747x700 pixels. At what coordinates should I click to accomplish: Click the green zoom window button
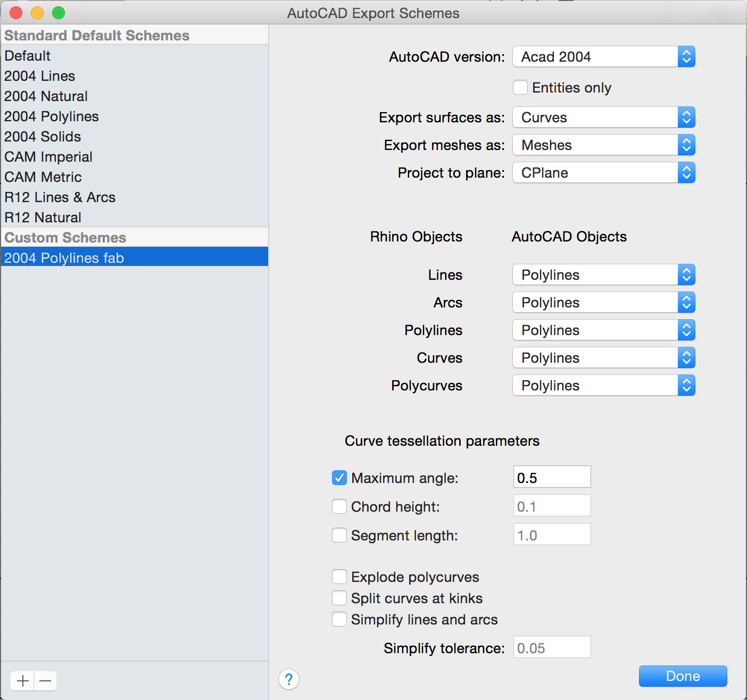pos(59,13)
